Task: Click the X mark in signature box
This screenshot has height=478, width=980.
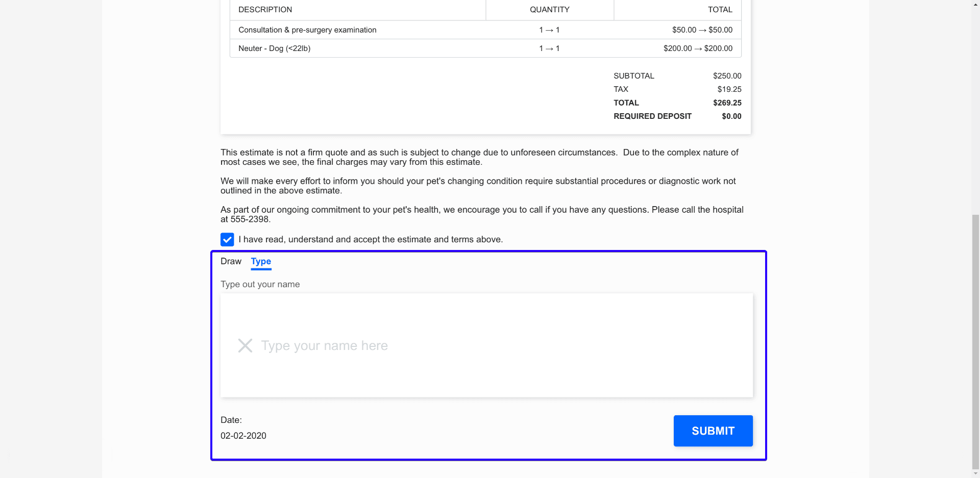Action: (245, 346)
